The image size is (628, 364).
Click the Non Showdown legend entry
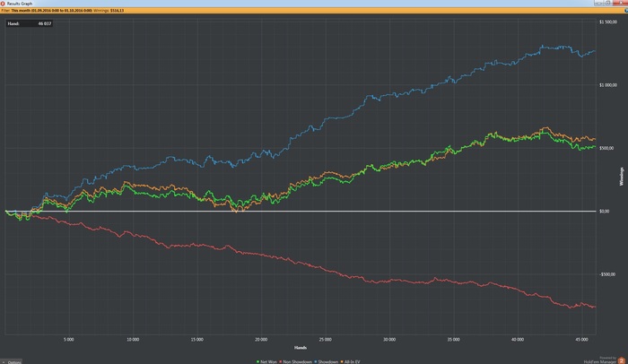coord(295,361)
